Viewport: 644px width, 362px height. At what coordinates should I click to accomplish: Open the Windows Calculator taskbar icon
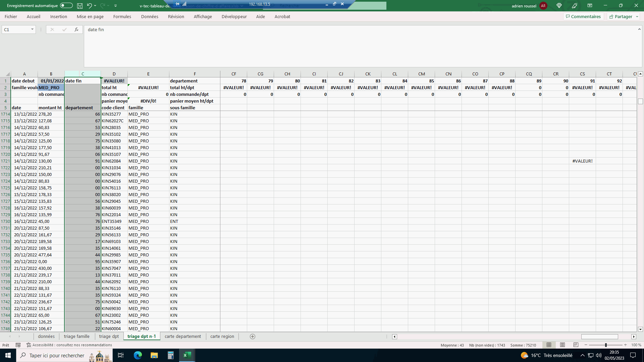[x=170, y=355]
